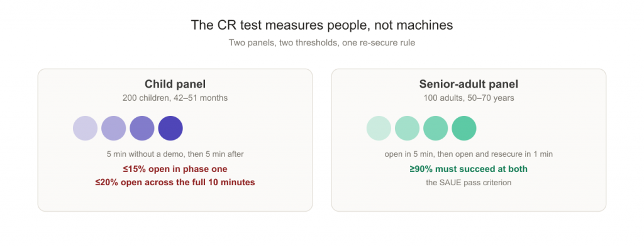Click '≤20% open across the full 10 minutes'

[x=175, y=182]
